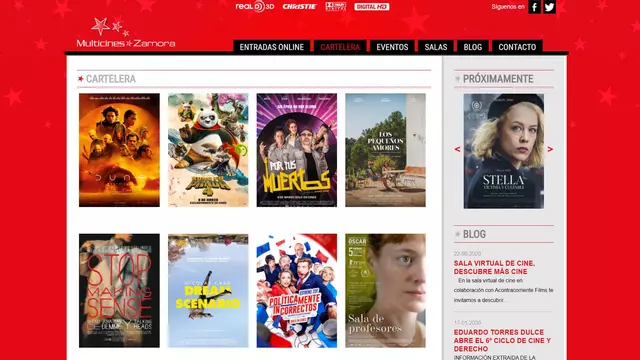Open the Salas menu item
This screenshot has width=640, height=360.
coord(436,47)
